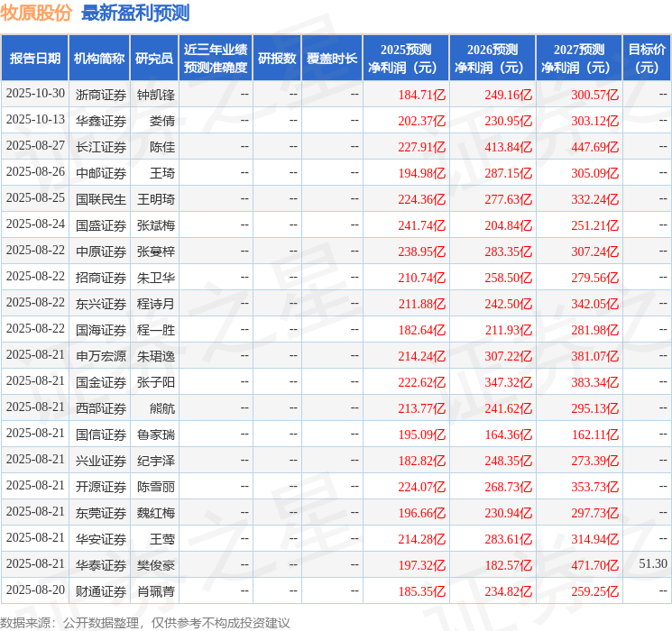Click the 164.36亿 profit value
Image resolution: width=672 pixels, height=631 pixels.
tap(509, 434)
